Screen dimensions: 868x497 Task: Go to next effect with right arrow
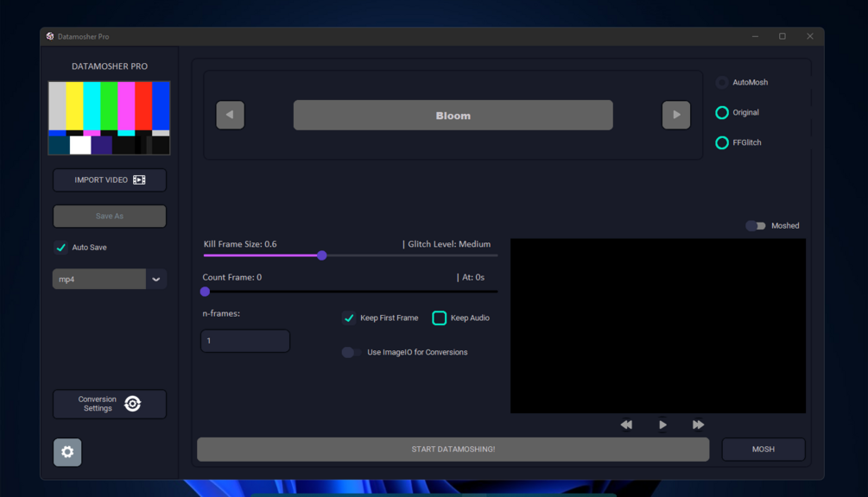pos(676,115)
